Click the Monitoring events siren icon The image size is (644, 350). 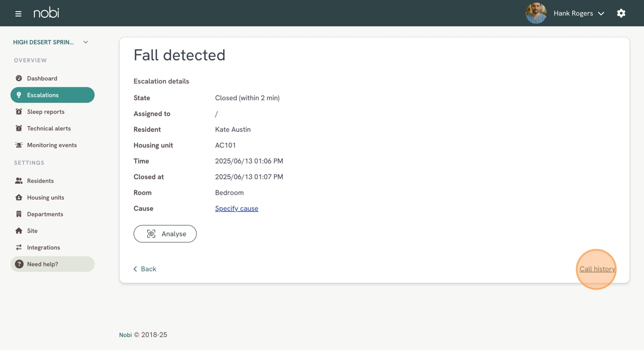click(19, 144)
